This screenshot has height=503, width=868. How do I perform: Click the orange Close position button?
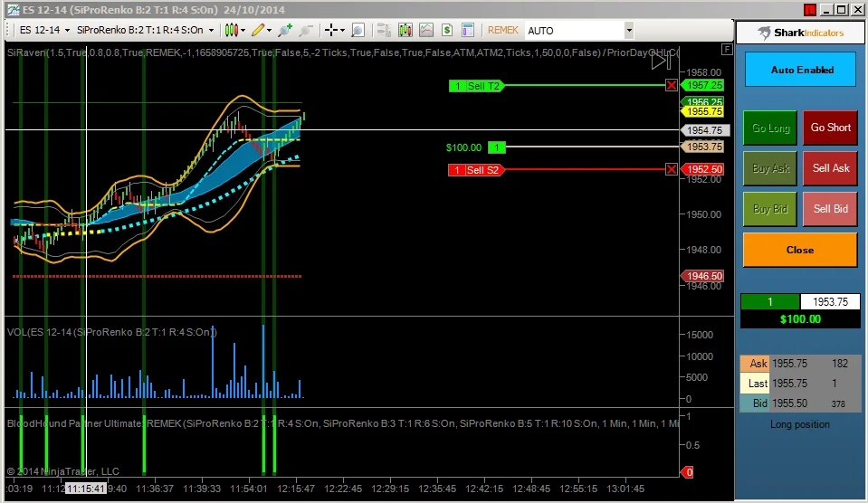[800, 250]
